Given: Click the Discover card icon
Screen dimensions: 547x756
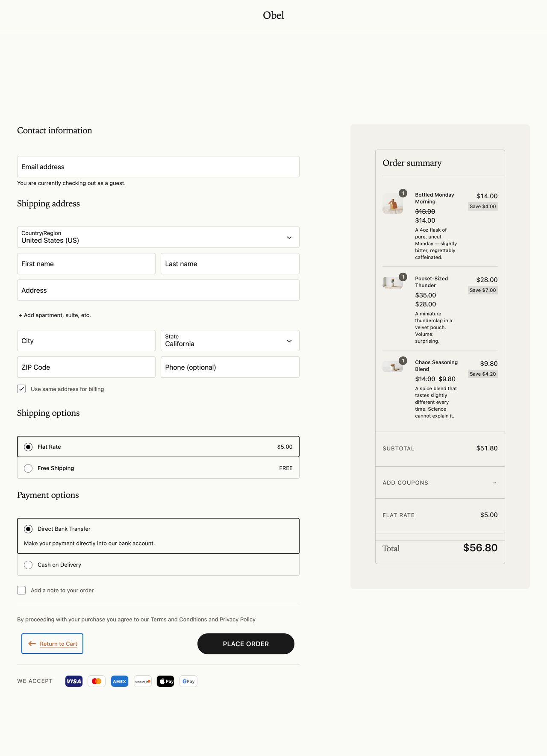Looking at the screenshot, I should tap(143, 681).
